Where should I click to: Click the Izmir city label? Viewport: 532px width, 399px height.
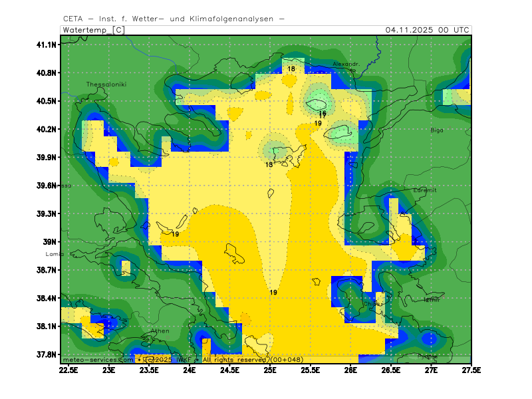432,299
